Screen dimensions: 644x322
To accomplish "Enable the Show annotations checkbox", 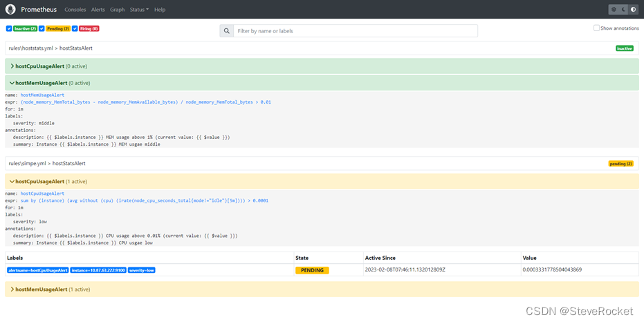I will pyautogui.click(x=596, y=28).
